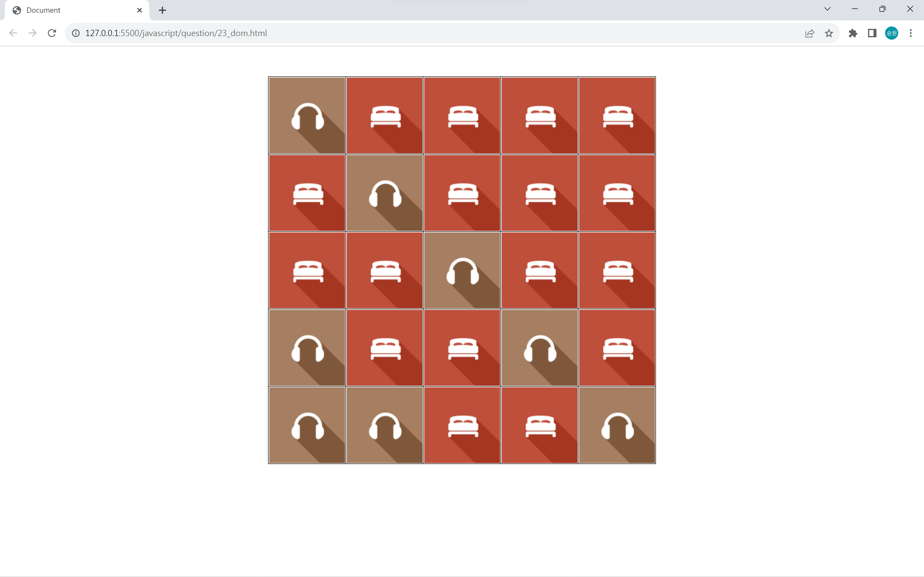Screen dimensions: 924x577
Task: Select the Document tab
Action: (x=69, y=10)
